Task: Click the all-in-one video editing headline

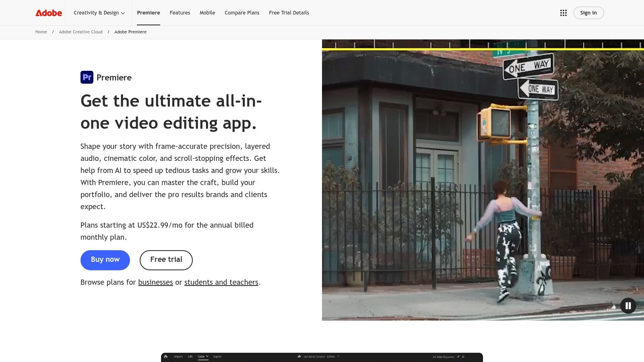Action: tap(171, 112)
